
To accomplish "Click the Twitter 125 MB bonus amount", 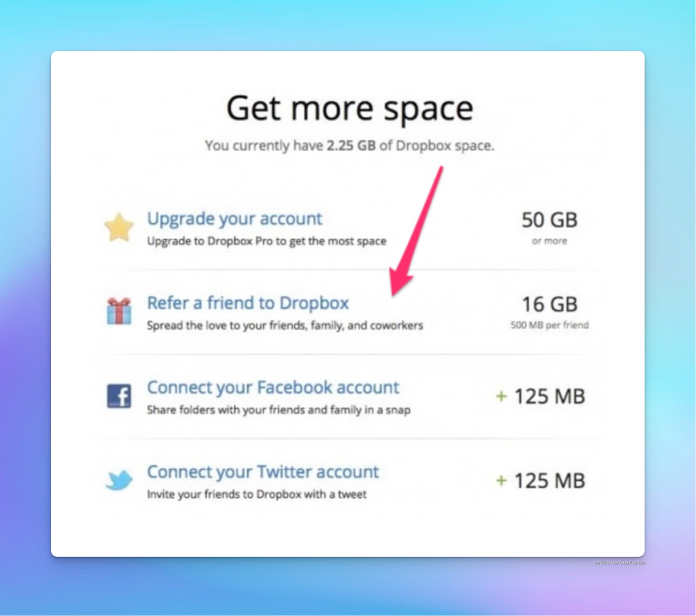I will [549, 480].
